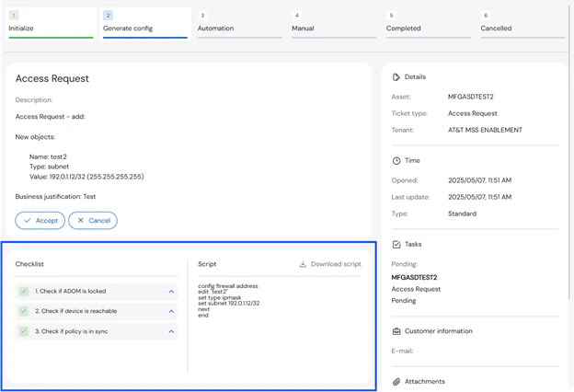Click the pending task name MFGASDTEST2
The height and width of the screenshot is (392, 574).
coord(414,277)
